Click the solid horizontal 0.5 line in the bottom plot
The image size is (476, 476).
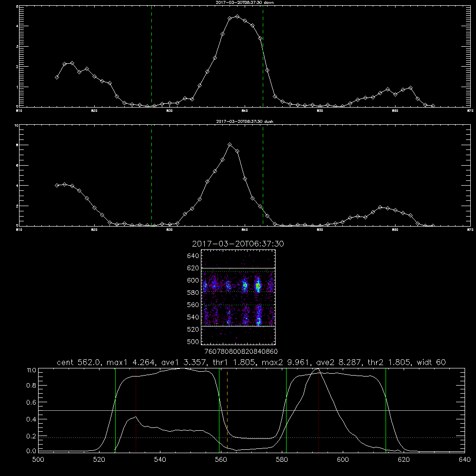point(251,410)
